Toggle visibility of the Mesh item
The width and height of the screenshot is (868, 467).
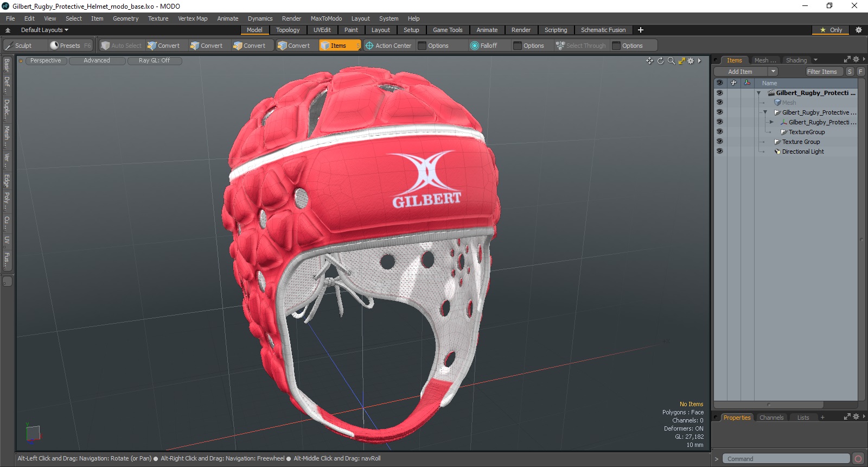719,102
